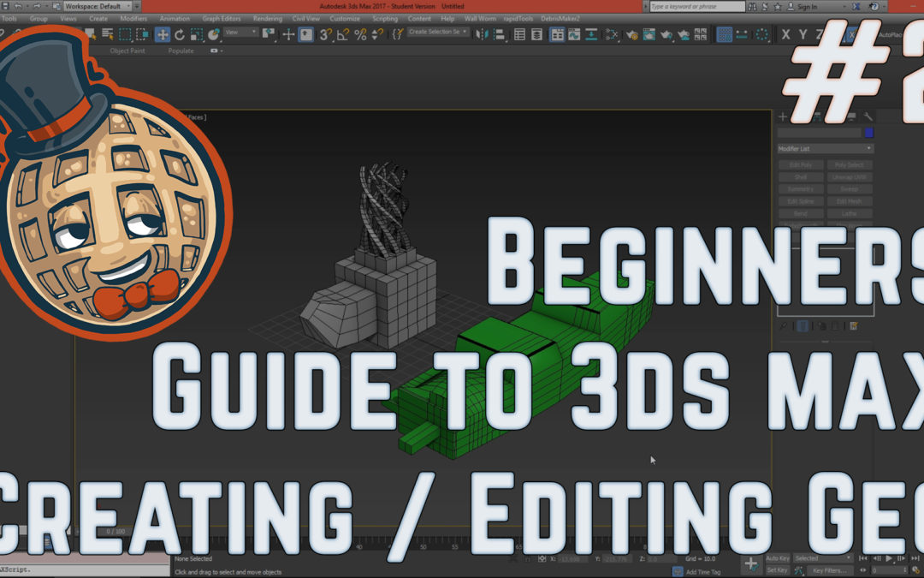Click the Symmetry modifier button

pos(801,189)
